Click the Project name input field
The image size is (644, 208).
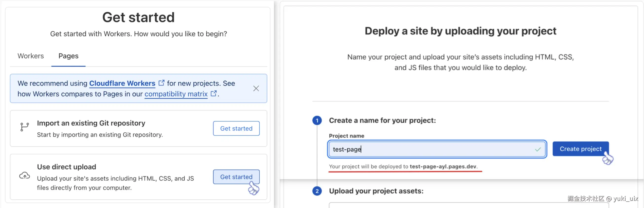(x=437, y=149)
